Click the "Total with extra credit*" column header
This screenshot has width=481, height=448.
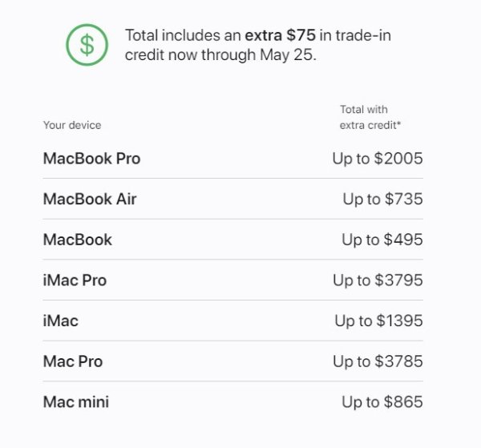(370, 117)
